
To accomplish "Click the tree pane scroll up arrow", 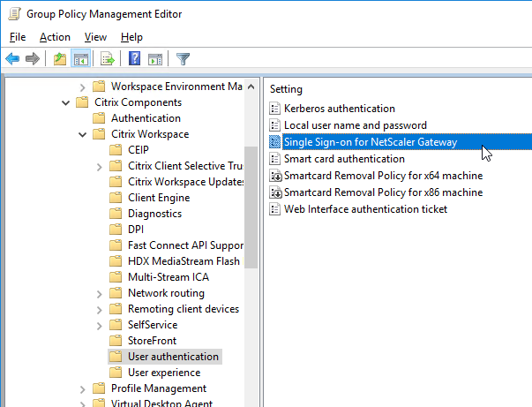I will [251, 87].
